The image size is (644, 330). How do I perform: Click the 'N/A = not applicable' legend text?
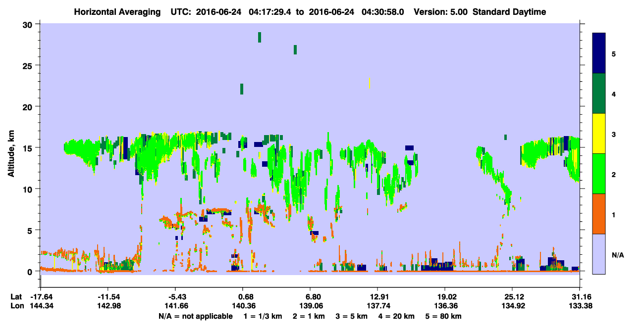(196, 316)
